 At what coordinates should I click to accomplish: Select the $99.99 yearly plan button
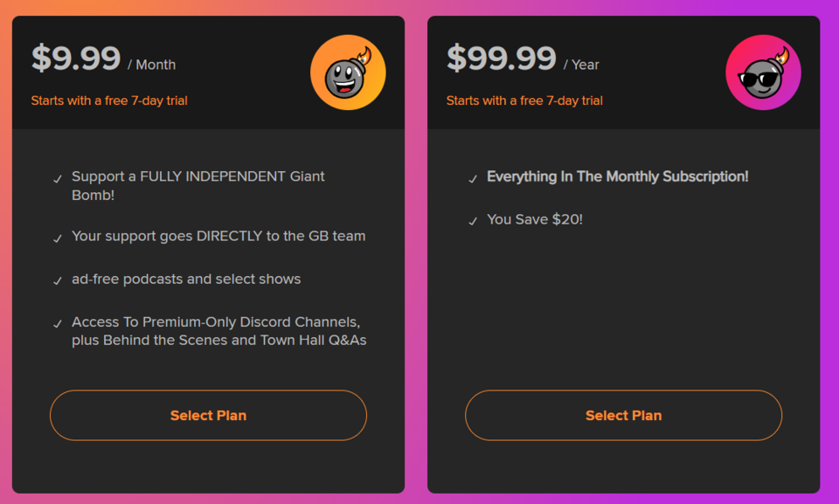[623, 415]
